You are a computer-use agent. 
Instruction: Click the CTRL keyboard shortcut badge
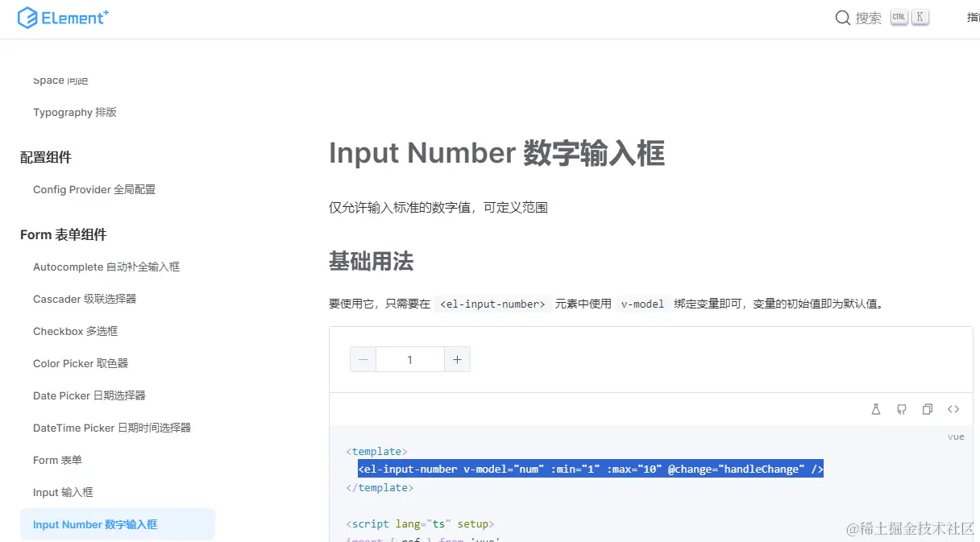(899, 17)
